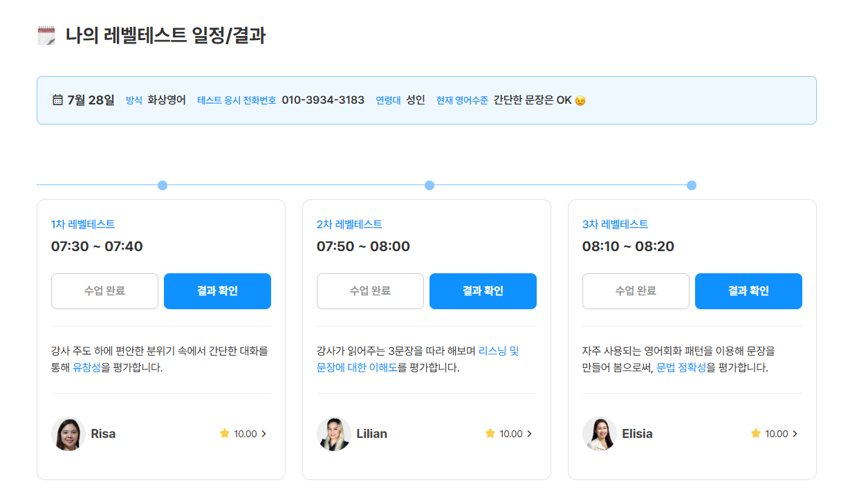Screen dimensions: 868x496
Task: Click the calendar icon next to 7월 28일
Action: (x=58, y=100)
